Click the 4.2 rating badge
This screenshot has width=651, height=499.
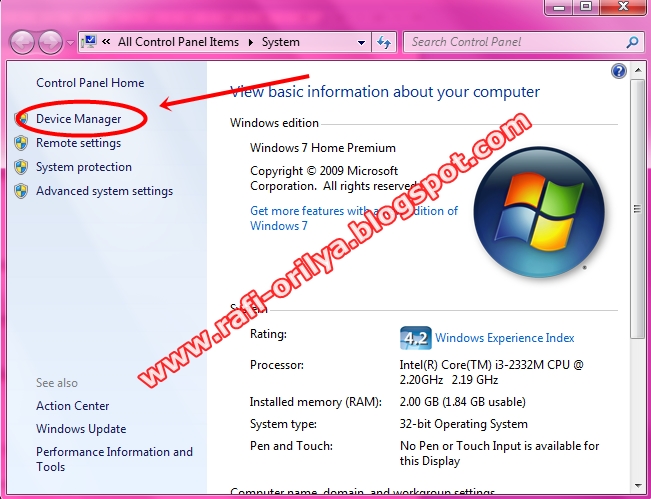point(416,338)
